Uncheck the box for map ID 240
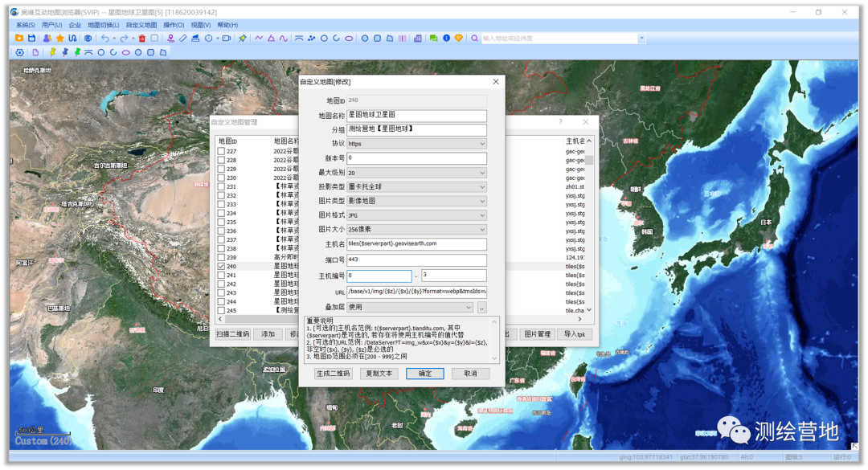The height and width of the screenshot is (470, 868). (x=222, y=266)
